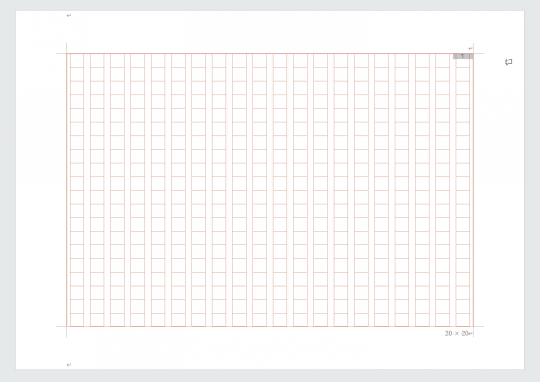Viewport: 540px width, 382px height.
Task: Click the add comment icon in right margin
Action: [x=509, y=62]
